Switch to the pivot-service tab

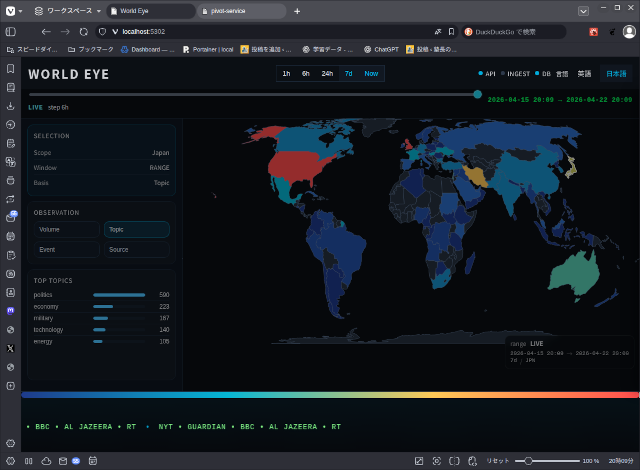[237, 11]
